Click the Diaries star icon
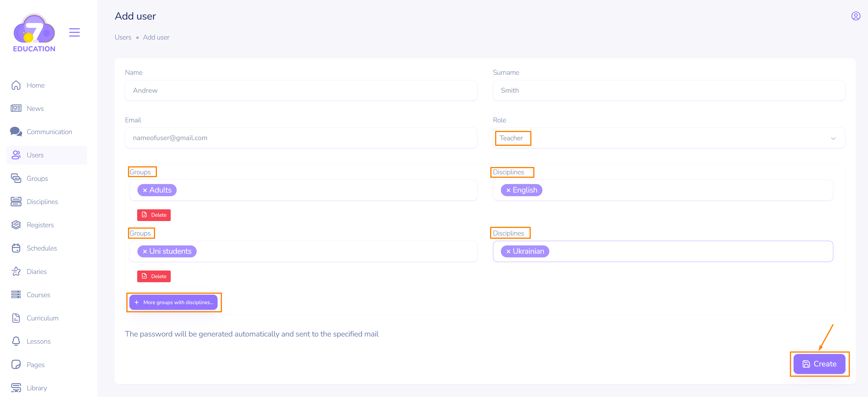This screenshot has width=868, height=397. (16, 271)
